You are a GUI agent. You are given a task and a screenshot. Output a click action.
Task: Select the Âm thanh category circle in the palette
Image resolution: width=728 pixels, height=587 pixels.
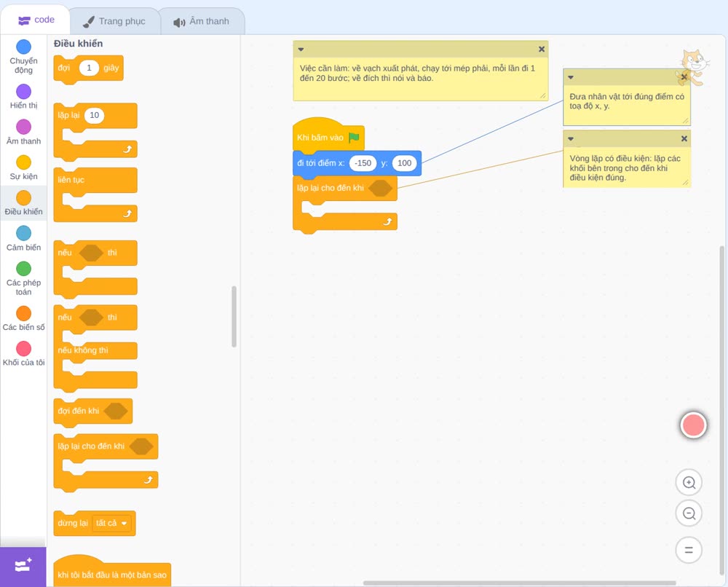[24, 127]
